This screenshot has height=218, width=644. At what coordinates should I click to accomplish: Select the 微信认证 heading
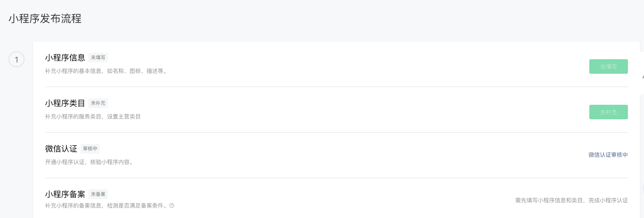(61, 149)
